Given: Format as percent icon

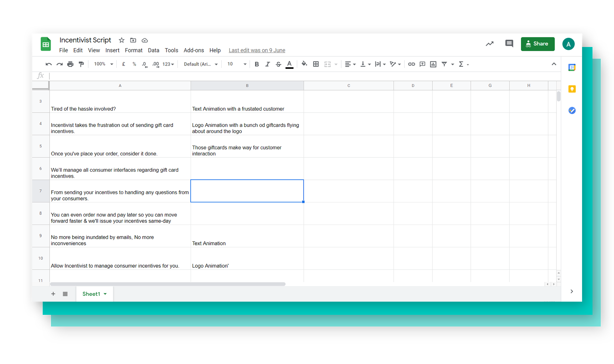Looking at the screenshot, I should [x=134, y=64].
